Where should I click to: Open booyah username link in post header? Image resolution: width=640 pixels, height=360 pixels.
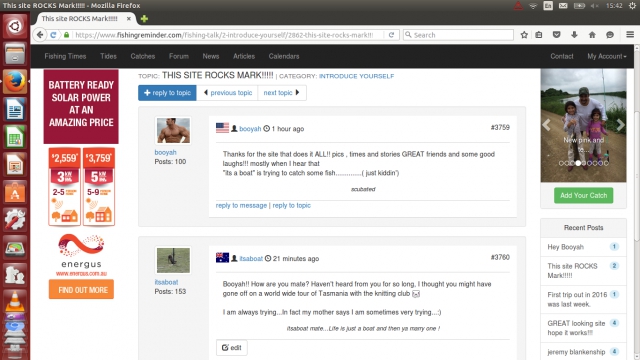[x=250, y=129]
